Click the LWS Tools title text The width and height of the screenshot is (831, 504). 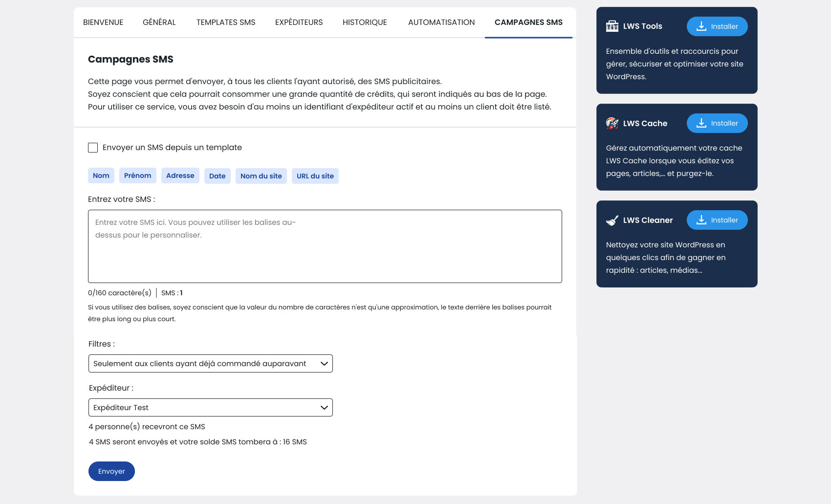point(642,26)
